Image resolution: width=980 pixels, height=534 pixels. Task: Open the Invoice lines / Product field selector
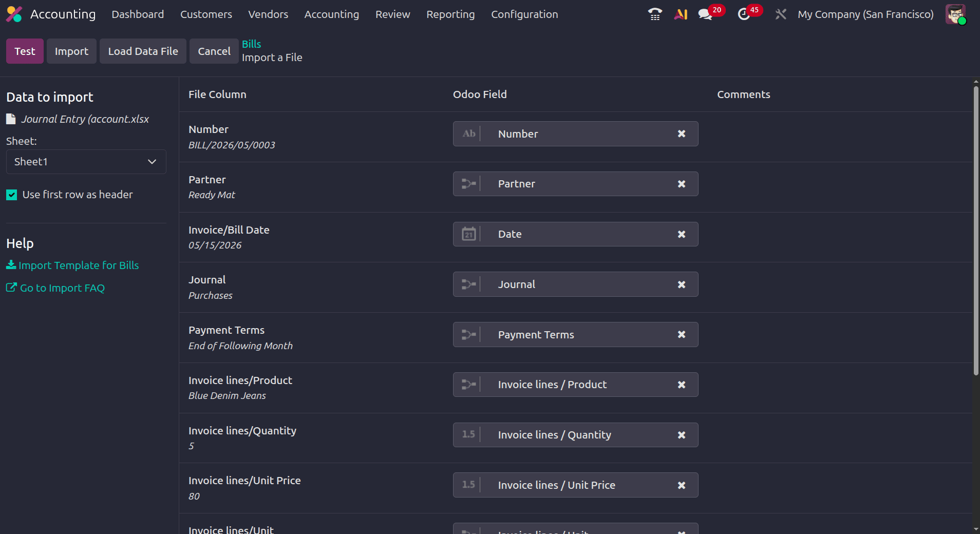[575, 385]
